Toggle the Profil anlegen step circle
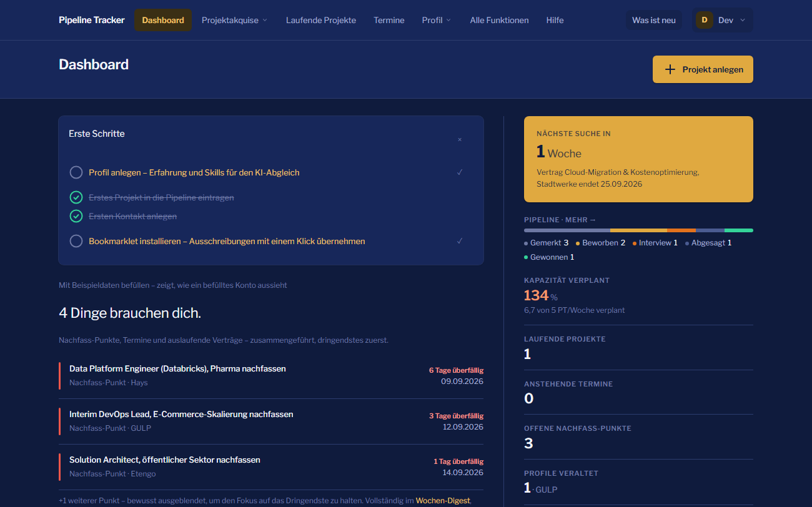Screen dimensions: 812x507 coord(76,172)
